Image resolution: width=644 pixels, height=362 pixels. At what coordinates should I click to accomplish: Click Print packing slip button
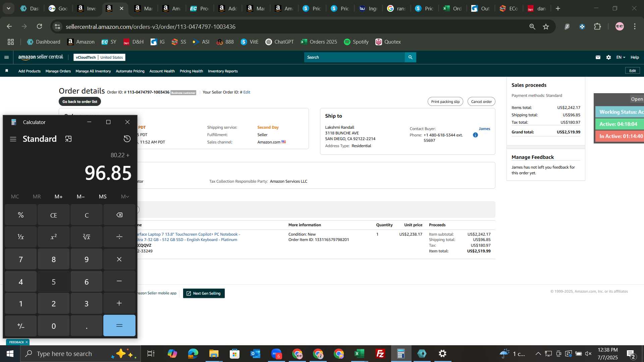click(x=445, y=102)
